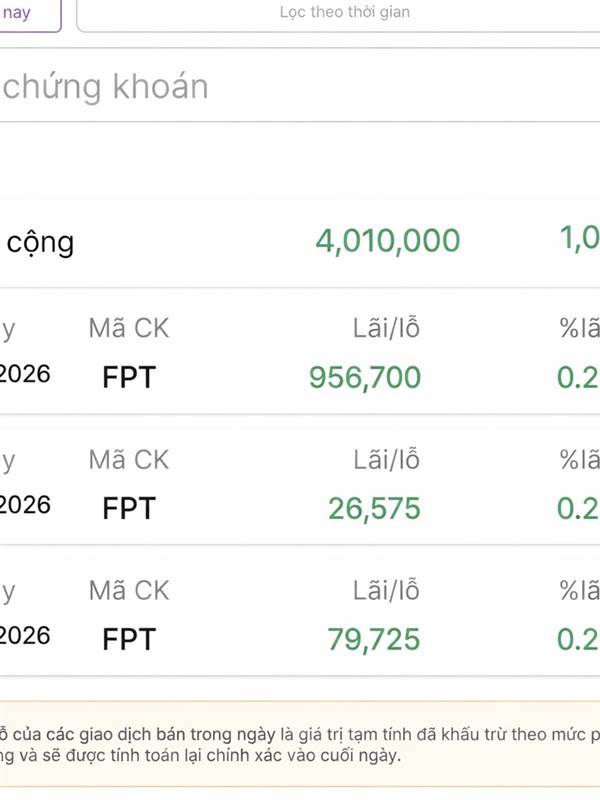Click the total percent value beside 4,010,000
The image size is (600, 800).
point(580,239)
